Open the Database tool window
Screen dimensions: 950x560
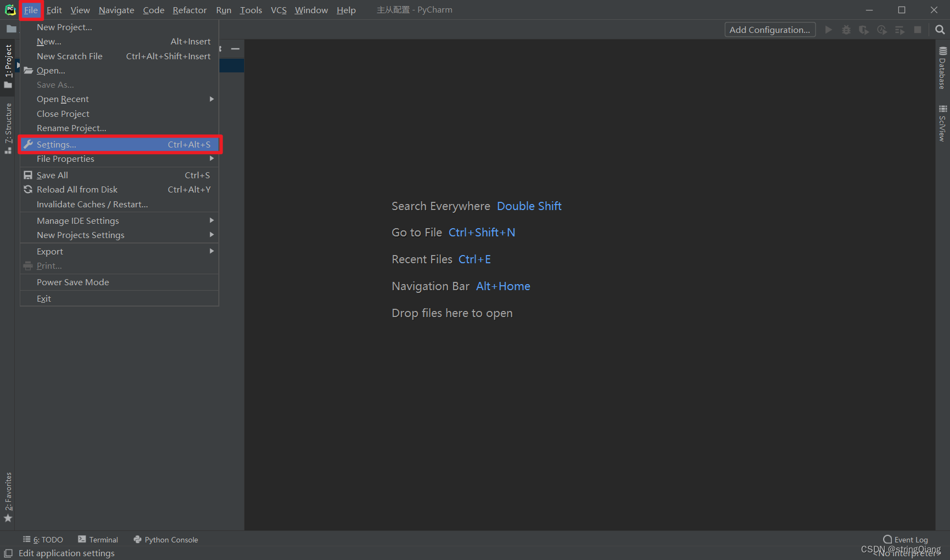tap(942, 68)
